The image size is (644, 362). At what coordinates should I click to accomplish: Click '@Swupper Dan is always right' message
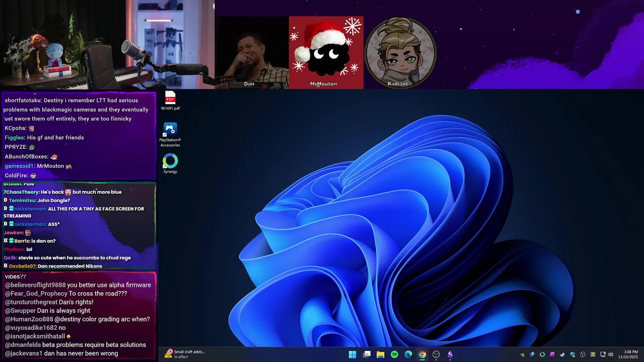[x=47, y=311]
